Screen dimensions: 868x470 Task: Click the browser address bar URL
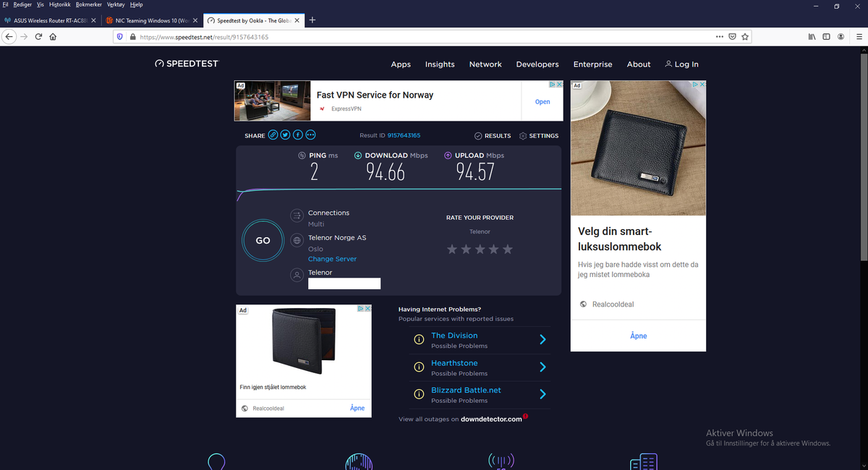pos(204,37)
